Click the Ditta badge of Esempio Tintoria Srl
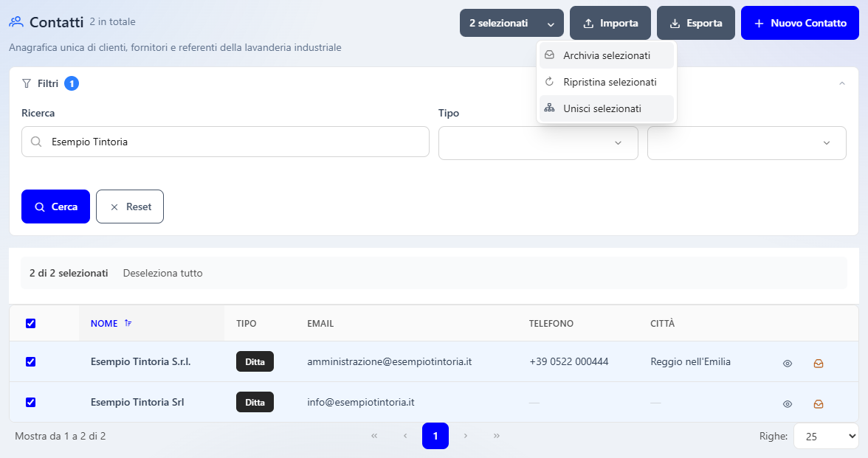The height and width of the screenshot is (458, 868). [x=255, y=402]
